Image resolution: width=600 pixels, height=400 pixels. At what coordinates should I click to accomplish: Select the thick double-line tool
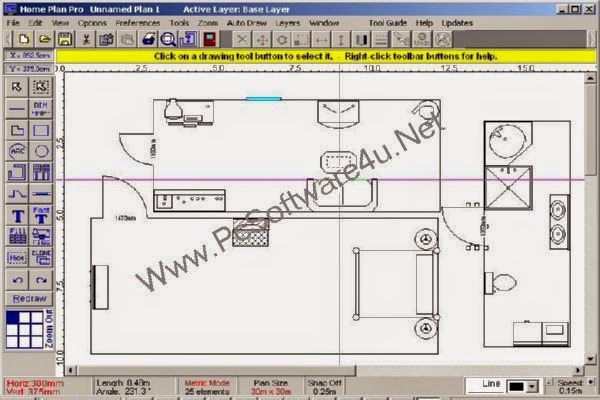[x=41, y=194]
